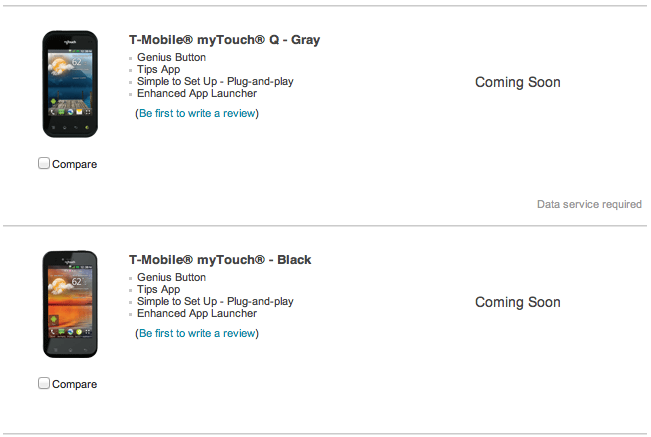Select Tips App feature under myTouch Q Gray

click(158, 69)
